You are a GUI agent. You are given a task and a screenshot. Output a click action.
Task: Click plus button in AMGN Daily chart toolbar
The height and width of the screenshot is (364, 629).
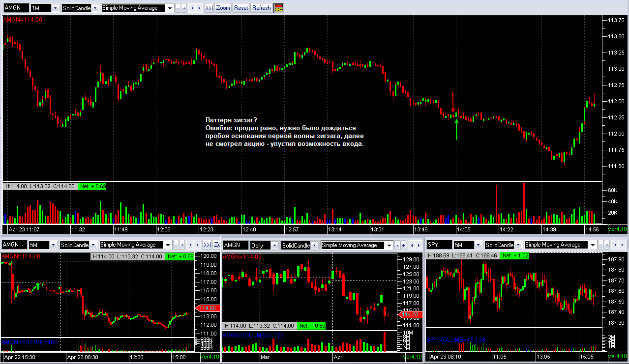pyautogui.click(x=404, y=245)
